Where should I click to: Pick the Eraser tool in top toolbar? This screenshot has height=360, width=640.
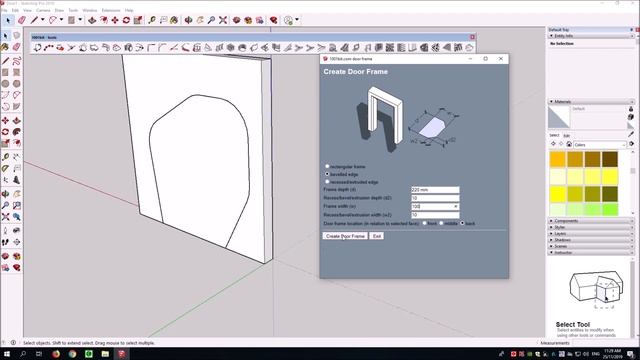click(22, 20)
